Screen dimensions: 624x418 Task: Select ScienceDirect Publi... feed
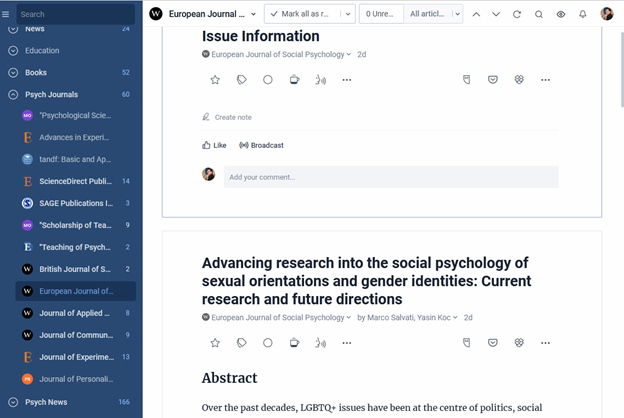[75, 181]
